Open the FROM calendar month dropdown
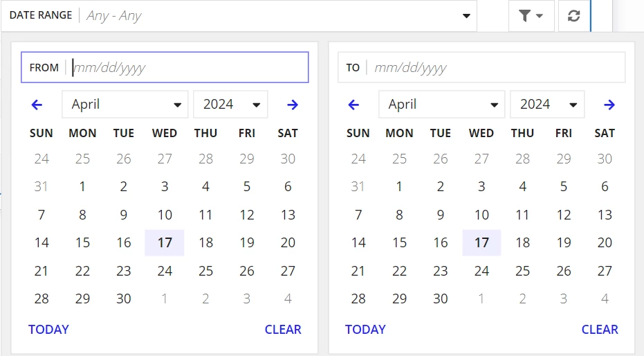644x356 pixels. (x=125, y=105)
